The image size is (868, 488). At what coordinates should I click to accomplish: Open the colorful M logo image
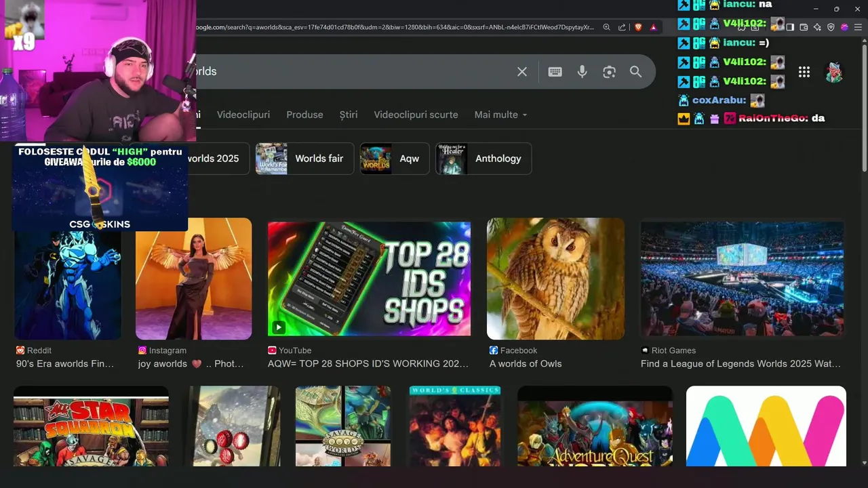[766, 426]
